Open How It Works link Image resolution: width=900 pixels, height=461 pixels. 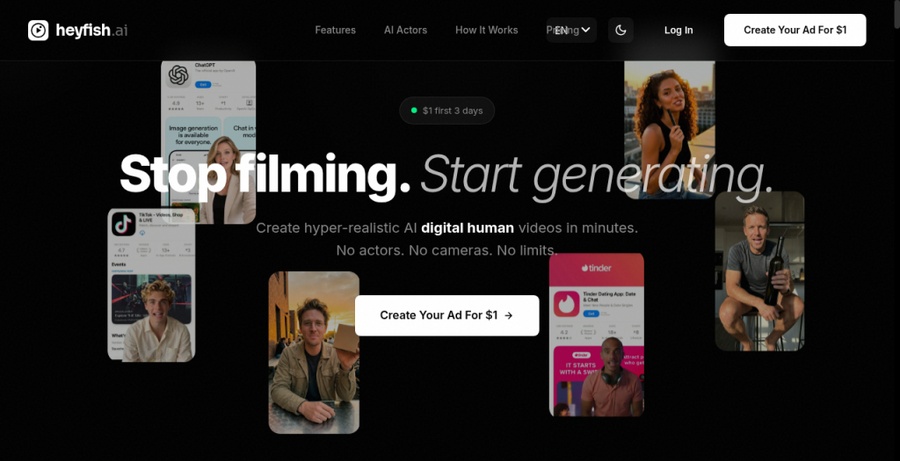coord(486,30)
